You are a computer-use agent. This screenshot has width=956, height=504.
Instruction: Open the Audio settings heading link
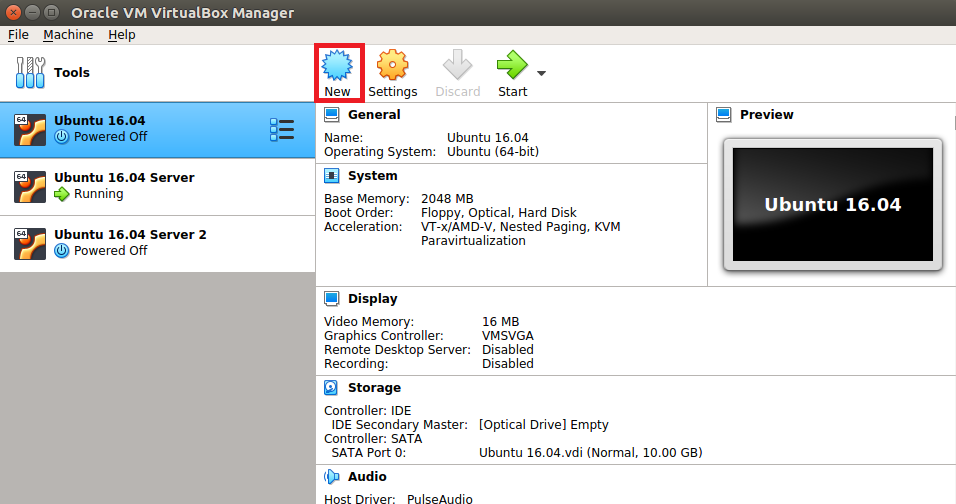[x=367, y=477]
